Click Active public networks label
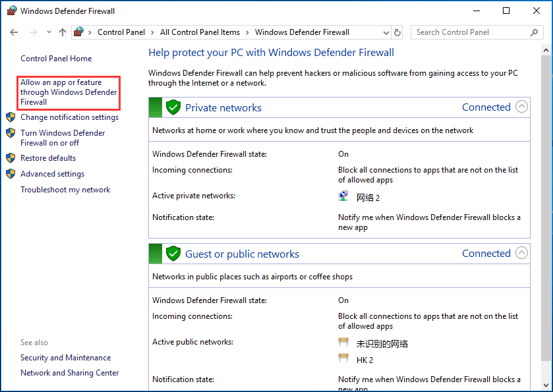 tap(192, 342)
